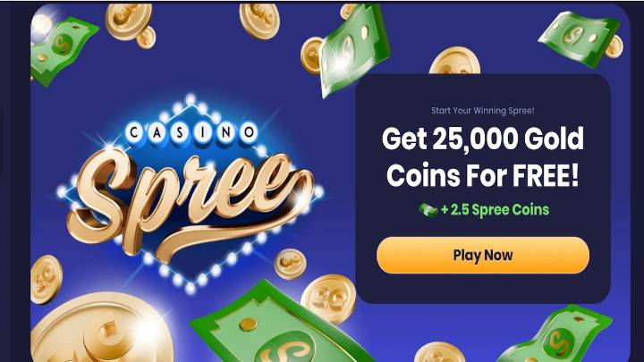Click the orange Play Now button
This screenshot has width=644, height=362.
(483, 255)
